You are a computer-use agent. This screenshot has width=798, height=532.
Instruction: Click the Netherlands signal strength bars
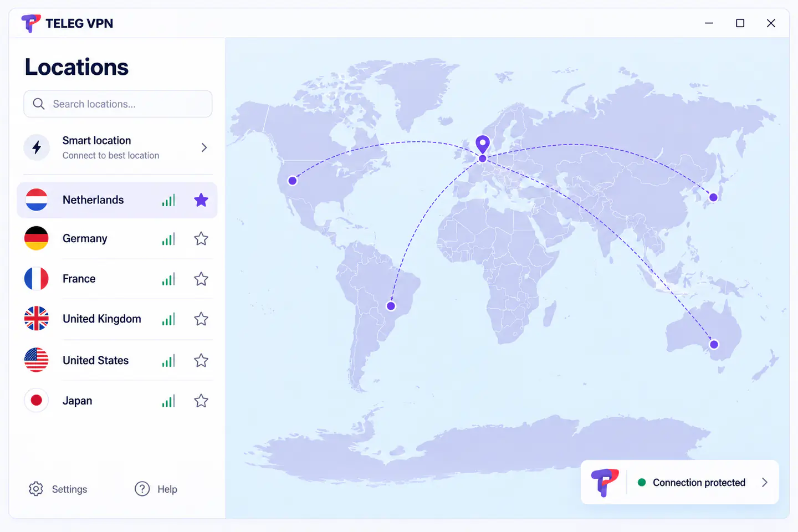click(x=168, y=200)
